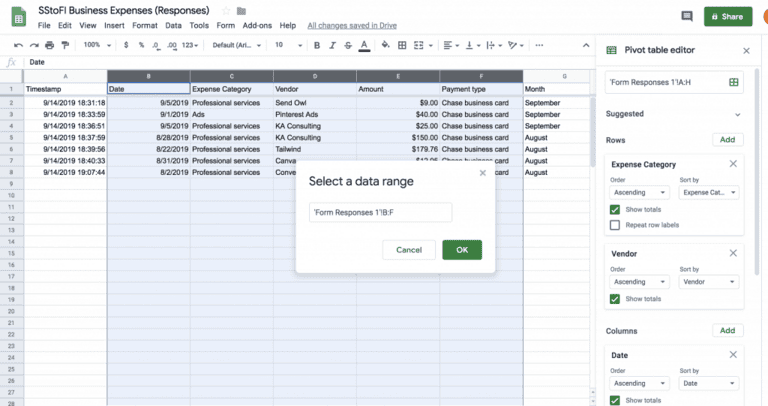Open the Insert menu
768x406 pixels.
[x=114, y=25]
